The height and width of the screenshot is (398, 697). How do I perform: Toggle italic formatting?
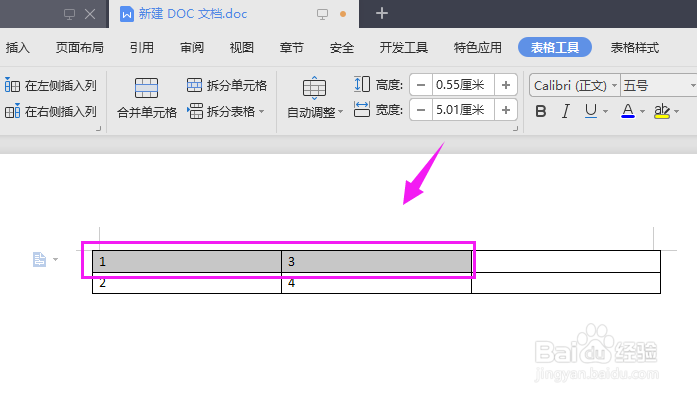[565, 111]
